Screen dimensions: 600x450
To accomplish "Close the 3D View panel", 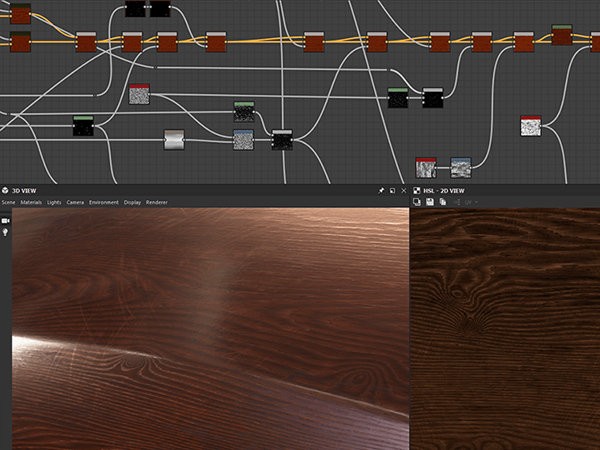I will click(x=404, y=191).
